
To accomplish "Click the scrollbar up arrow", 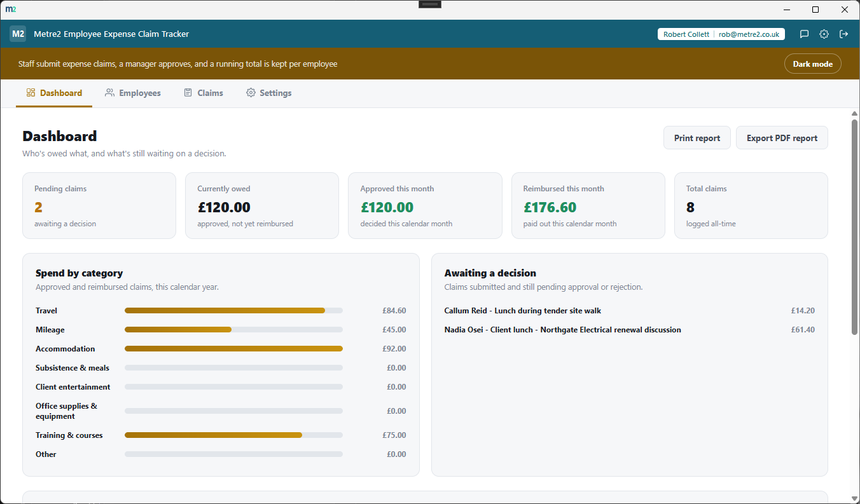I will 854,113.
